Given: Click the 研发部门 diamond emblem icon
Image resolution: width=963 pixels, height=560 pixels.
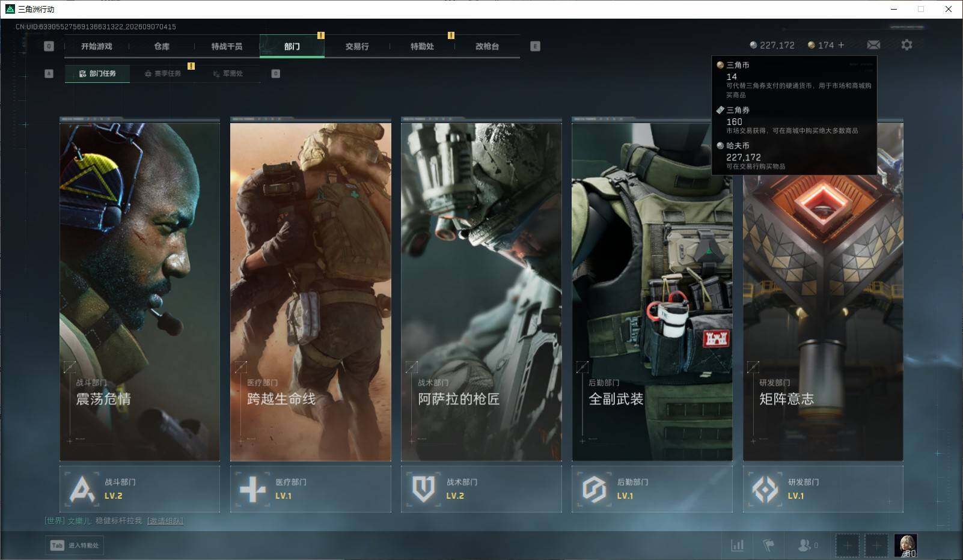Looking at the screenshot, I should click(x=765, y=489).
